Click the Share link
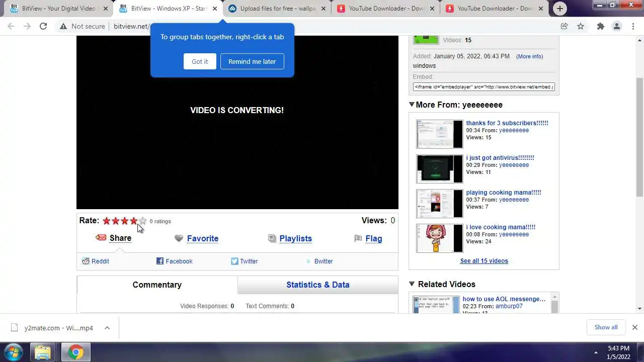 (120, 238)
